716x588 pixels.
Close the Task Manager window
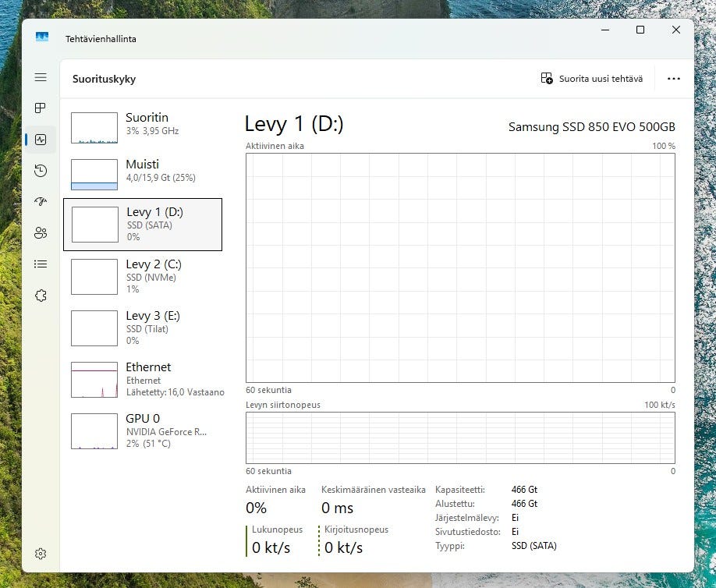pos(676,30)
